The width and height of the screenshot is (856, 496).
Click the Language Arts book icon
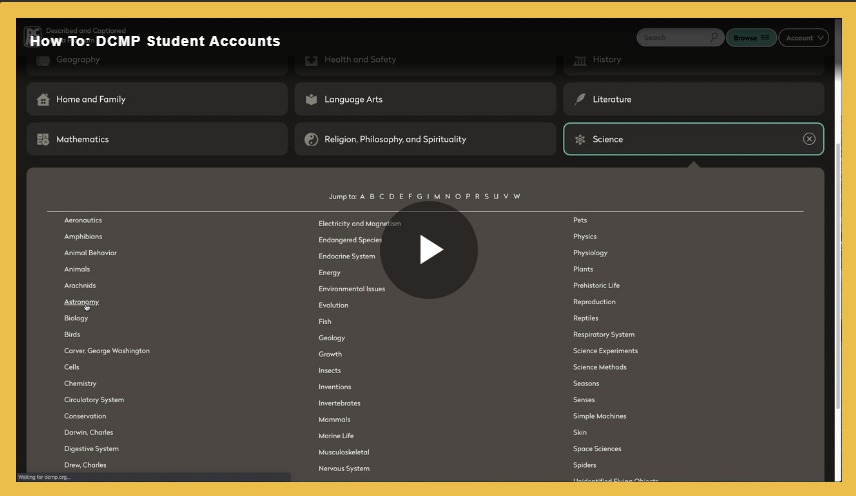coord(311,99)
